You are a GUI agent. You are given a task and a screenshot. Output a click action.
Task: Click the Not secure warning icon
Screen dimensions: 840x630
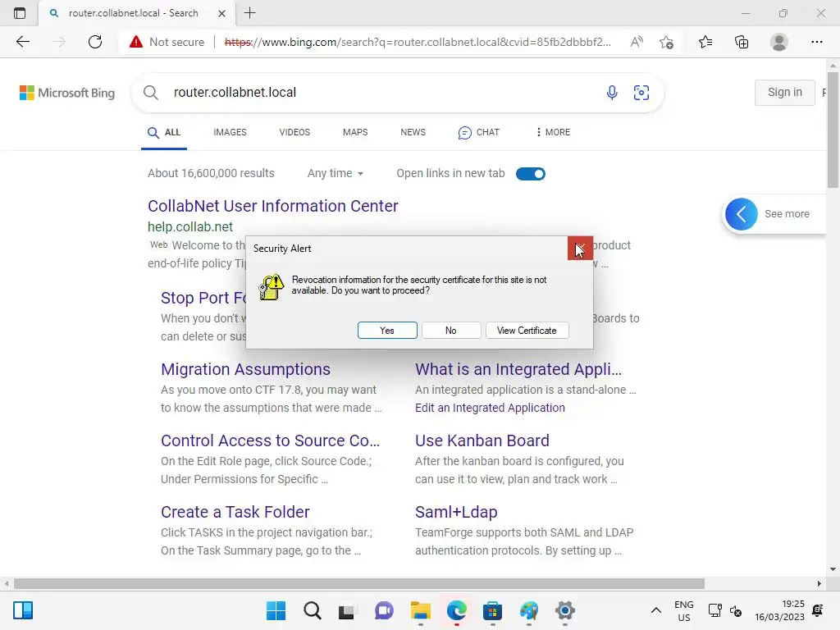point(136,42)
